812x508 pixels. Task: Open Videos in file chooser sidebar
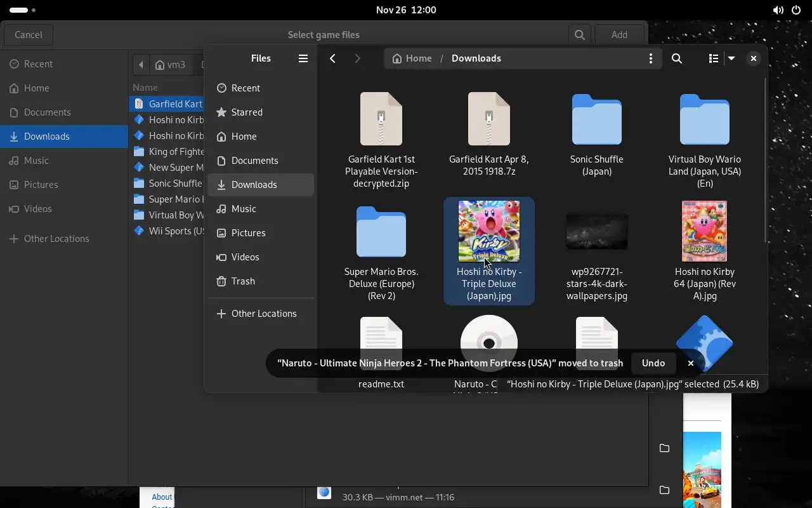point(64,209)
